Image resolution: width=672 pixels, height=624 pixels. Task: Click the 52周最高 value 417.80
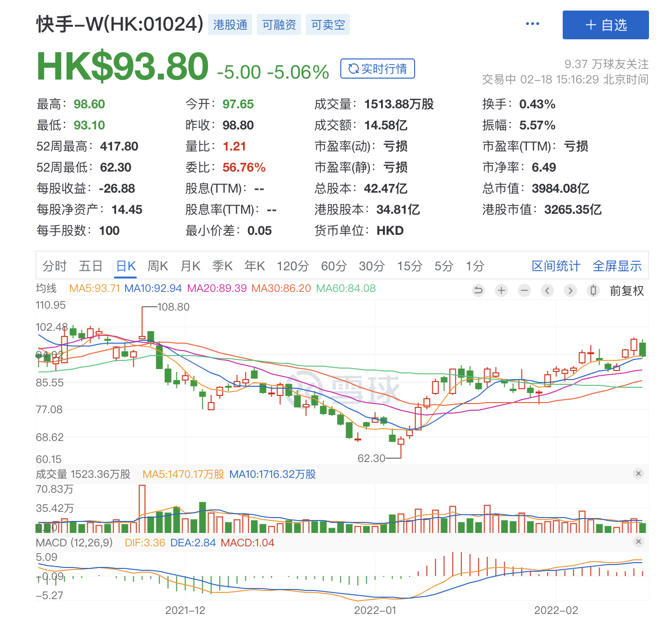pyautogui.click(x=119, y=146)
